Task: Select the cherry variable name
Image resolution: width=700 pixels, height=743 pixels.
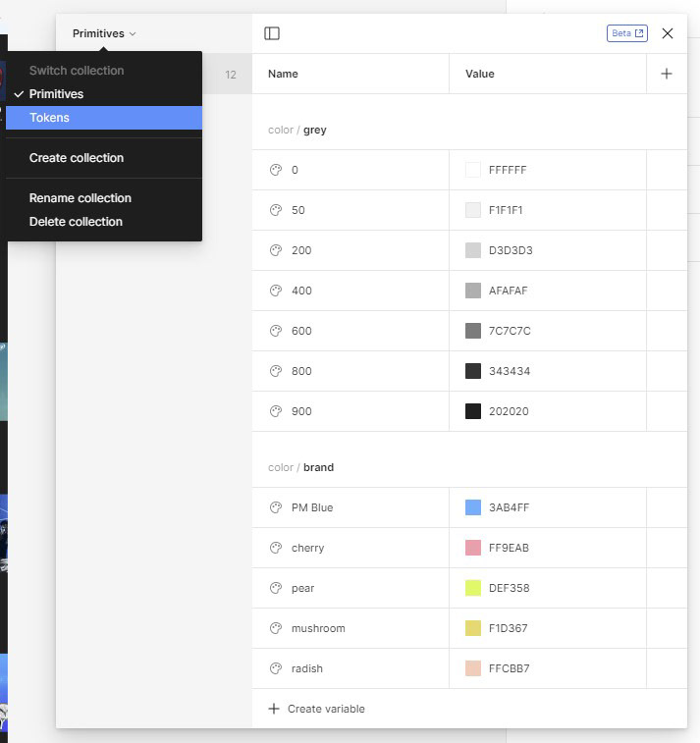Action: [x=307, y=549]
